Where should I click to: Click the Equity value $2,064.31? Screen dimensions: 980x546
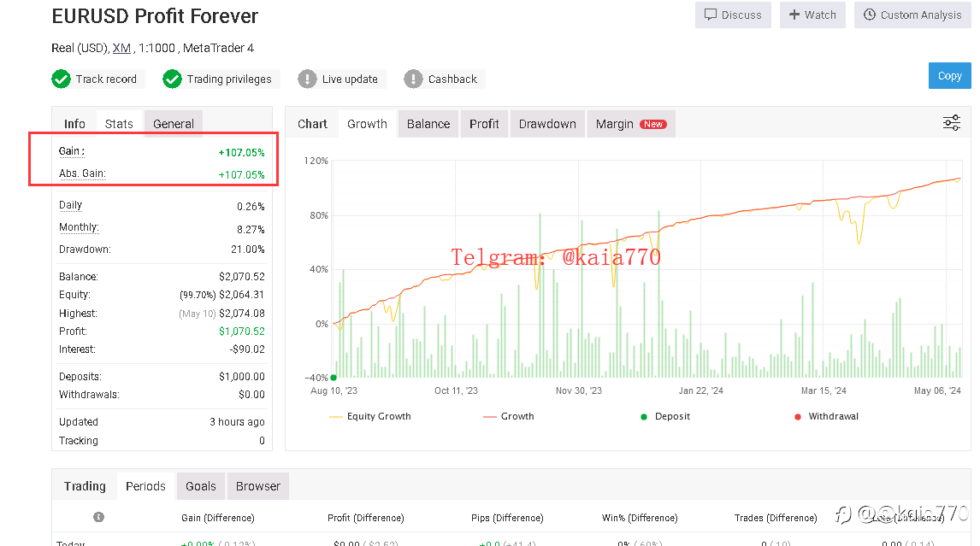[x=241, y=295]
